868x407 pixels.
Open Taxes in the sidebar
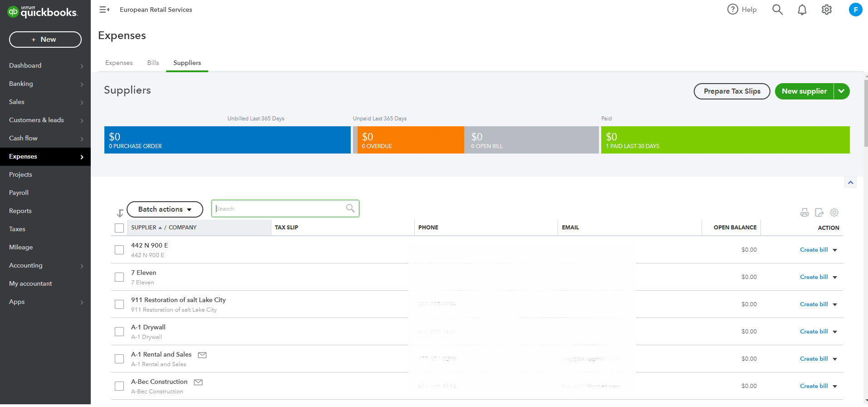(45, 229)
